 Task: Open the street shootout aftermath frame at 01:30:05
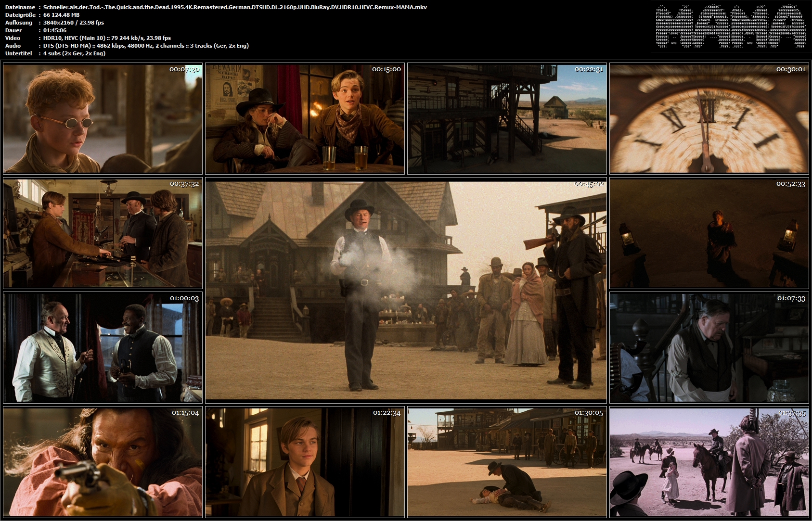pyautogui.click(x=507, y=462)
